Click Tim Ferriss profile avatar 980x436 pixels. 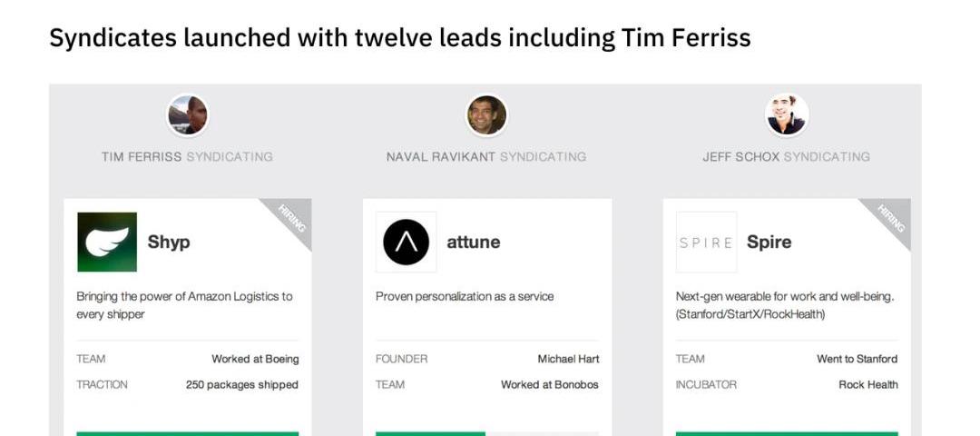[188, 115]
